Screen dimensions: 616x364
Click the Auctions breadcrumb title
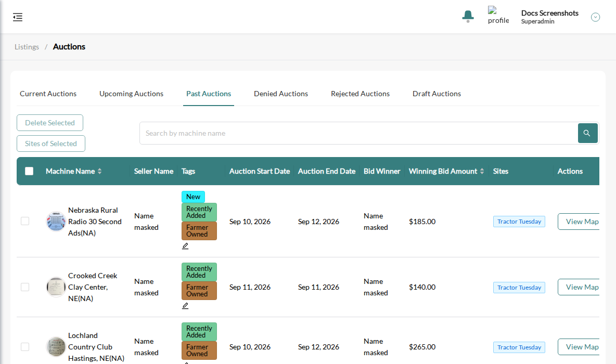click(x=69, y=47)
